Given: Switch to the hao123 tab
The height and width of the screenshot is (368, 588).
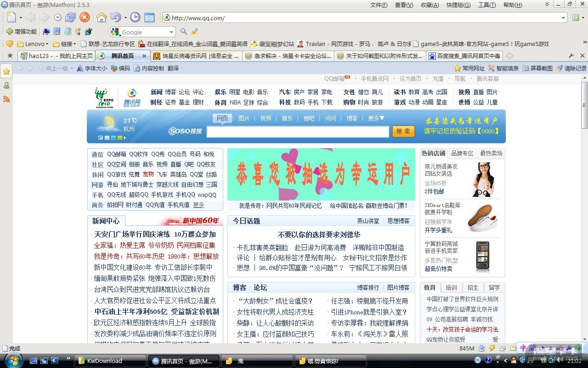Looking at the screenshot, I should click(x=57, y=56).
